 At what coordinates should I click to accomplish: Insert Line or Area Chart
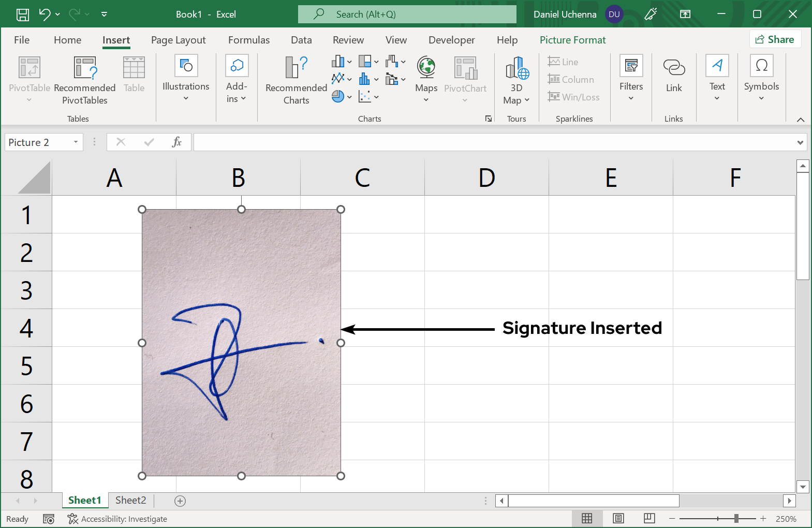click(342, 79)
